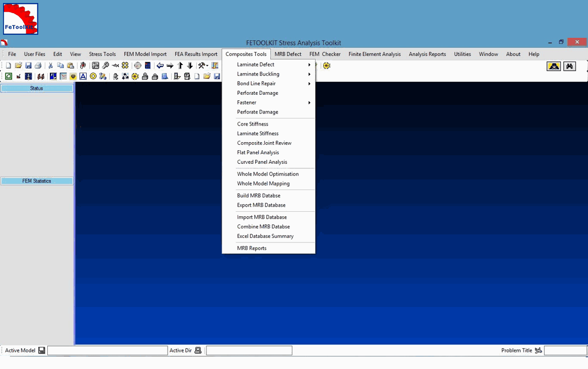Click the yellow and blue road icon button
This screenshot has height=369, width=588.
[554, 67]
